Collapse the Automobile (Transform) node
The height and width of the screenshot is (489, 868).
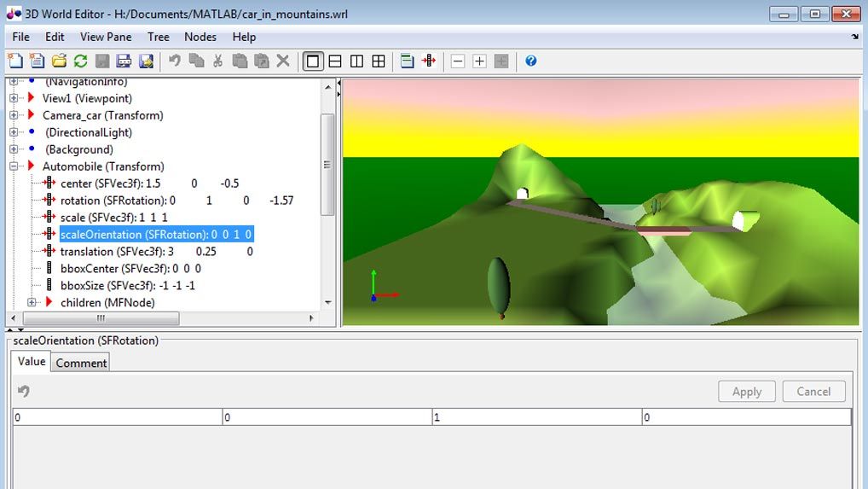(14, 166)
